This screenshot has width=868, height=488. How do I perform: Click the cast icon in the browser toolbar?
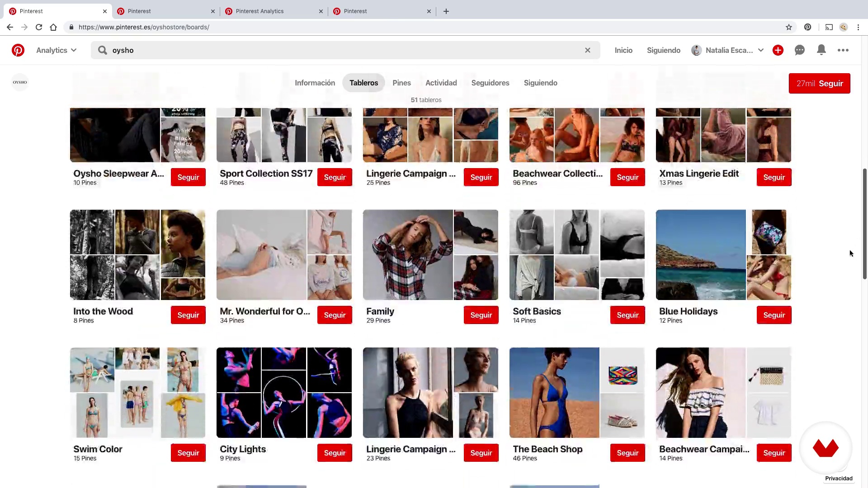(829, 27)
